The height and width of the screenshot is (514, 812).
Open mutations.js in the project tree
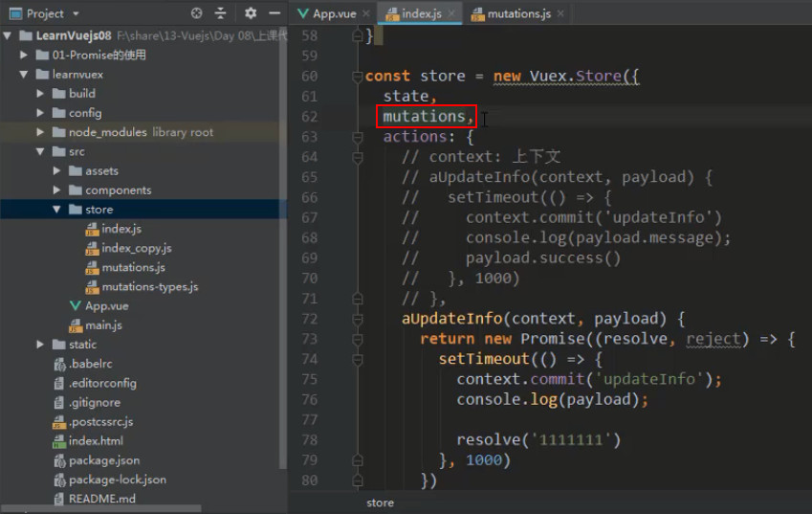point(133,267)
